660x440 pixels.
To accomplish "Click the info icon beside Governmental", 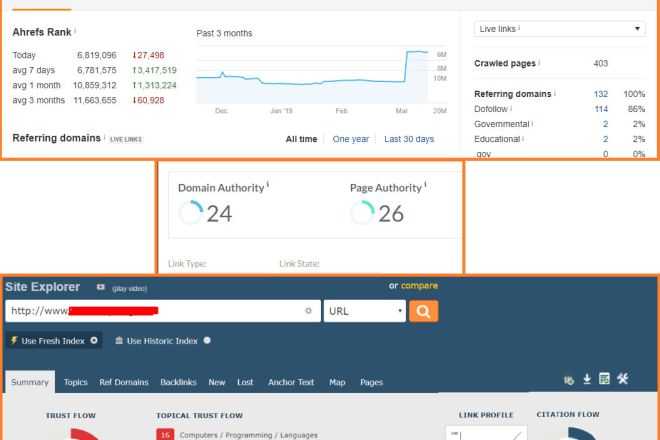I will point(532,124).
